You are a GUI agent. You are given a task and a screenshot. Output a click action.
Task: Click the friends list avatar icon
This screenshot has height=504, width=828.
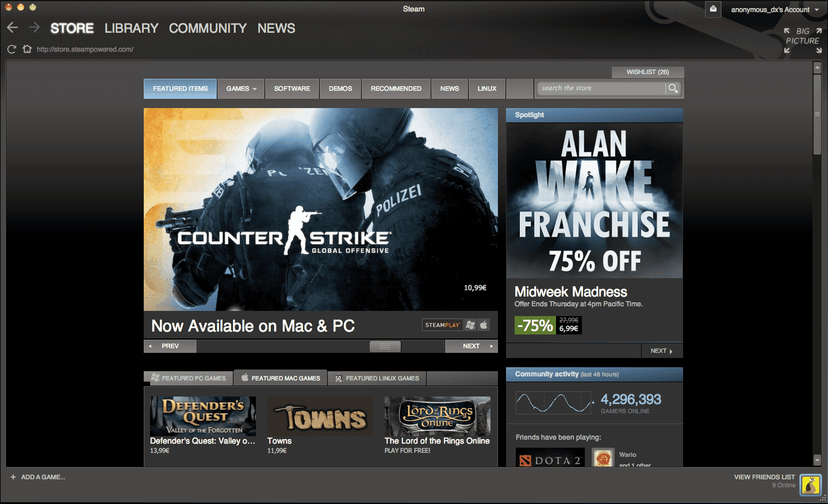coord(810,485)
